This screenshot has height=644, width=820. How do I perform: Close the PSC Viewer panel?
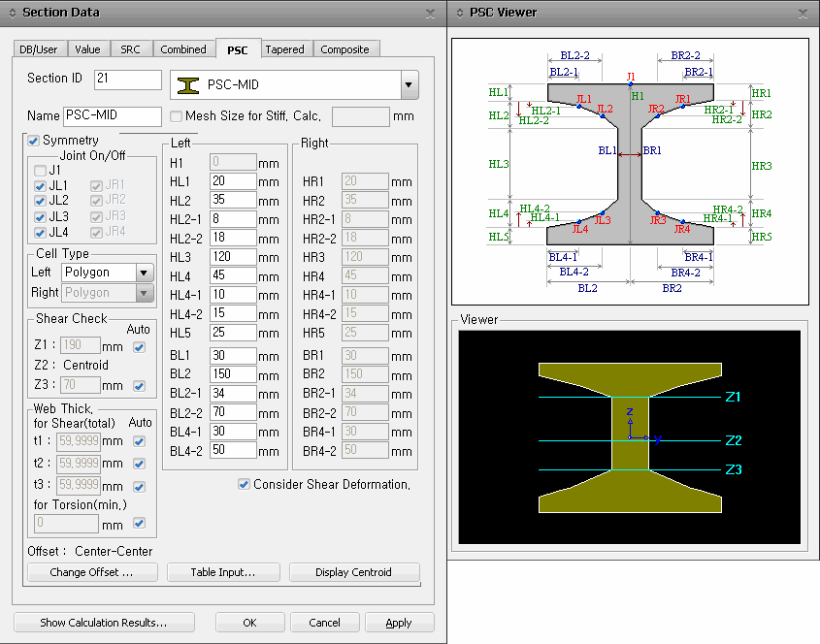pos(803,14)
